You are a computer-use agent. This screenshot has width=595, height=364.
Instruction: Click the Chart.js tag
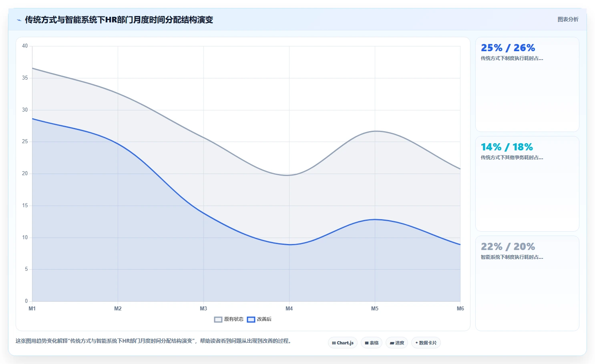tap(343, 343)
